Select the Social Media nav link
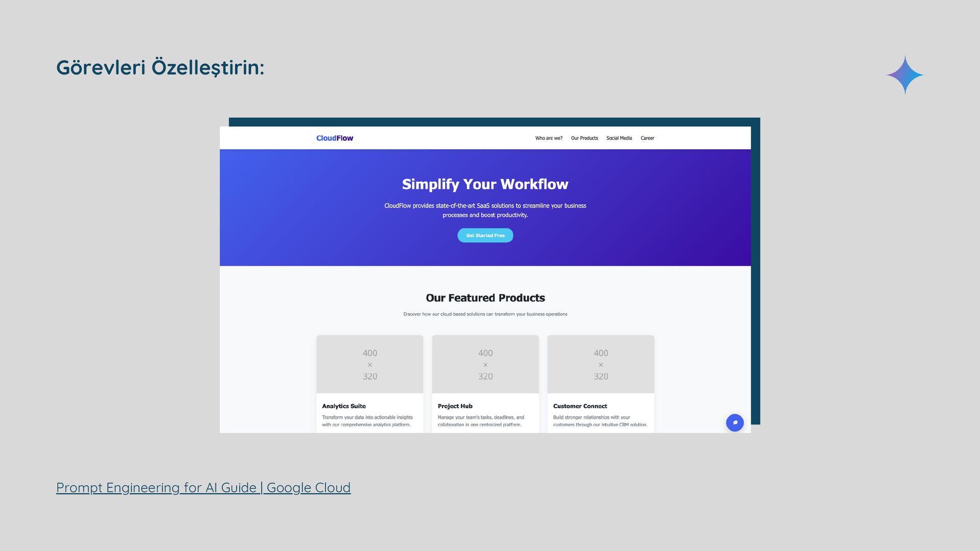Screen dimensions: 980x551 [x=619, y=138]
